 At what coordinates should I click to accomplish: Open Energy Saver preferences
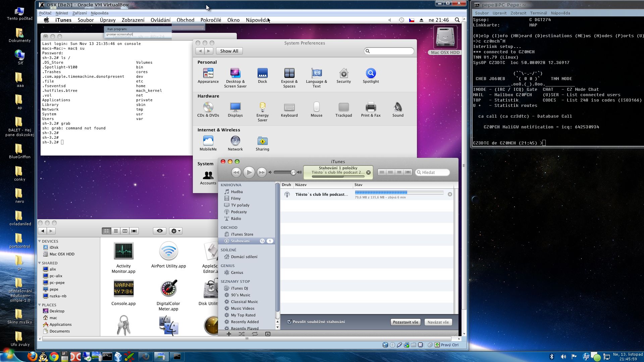coord(262,112)
